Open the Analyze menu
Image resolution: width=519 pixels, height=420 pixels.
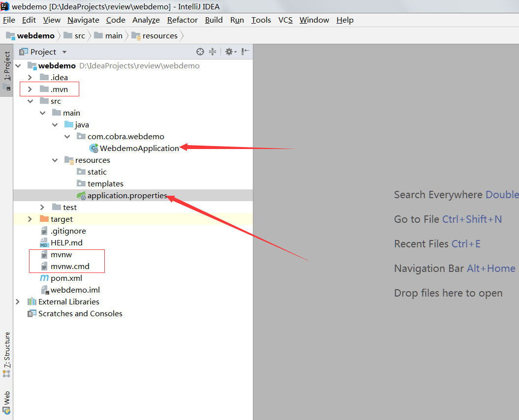pyautogui.click(x=146, y=20)
